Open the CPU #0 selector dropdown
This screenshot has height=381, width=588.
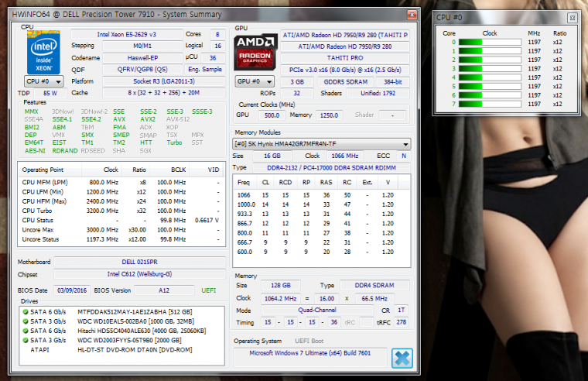click(44, 81)
